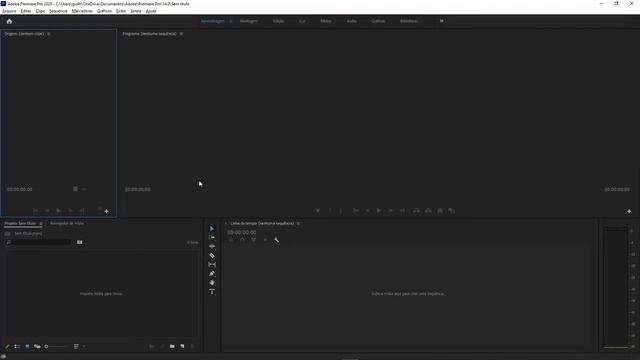Switch Project panel to Freeform view
Screen dimensions: 640x360
click(37, 346)
